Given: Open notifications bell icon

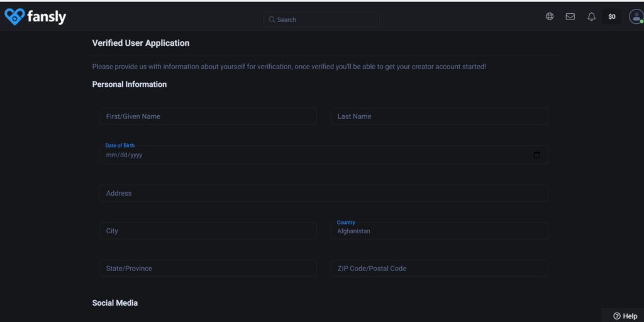Looking at the screenshot, I should coord(591,16).
